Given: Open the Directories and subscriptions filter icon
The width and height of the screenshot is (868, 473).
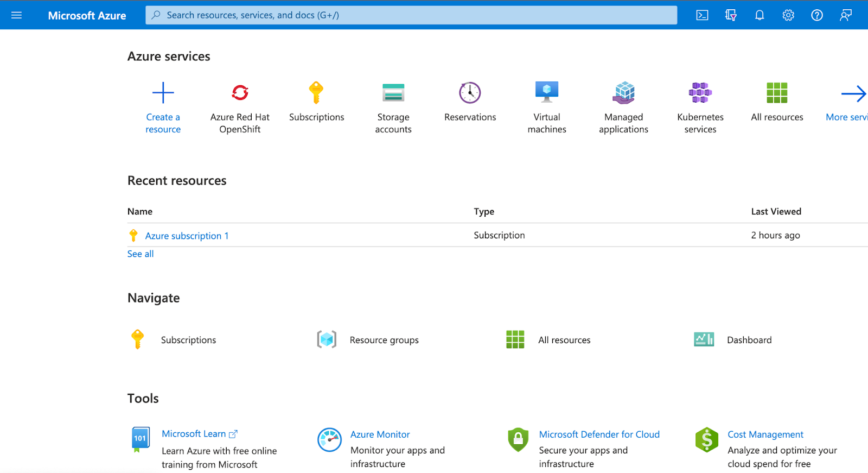Looking at the screenshot, I should coord(731,15).
